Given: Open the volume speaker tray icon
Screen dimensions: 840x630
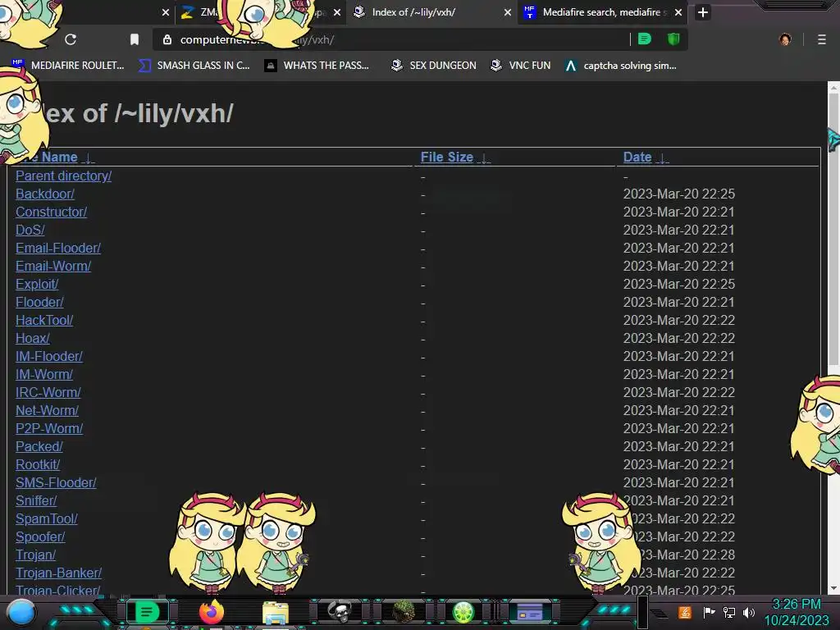Looking at the screenshot, I should pyautogui.click(x=749, y=612).
